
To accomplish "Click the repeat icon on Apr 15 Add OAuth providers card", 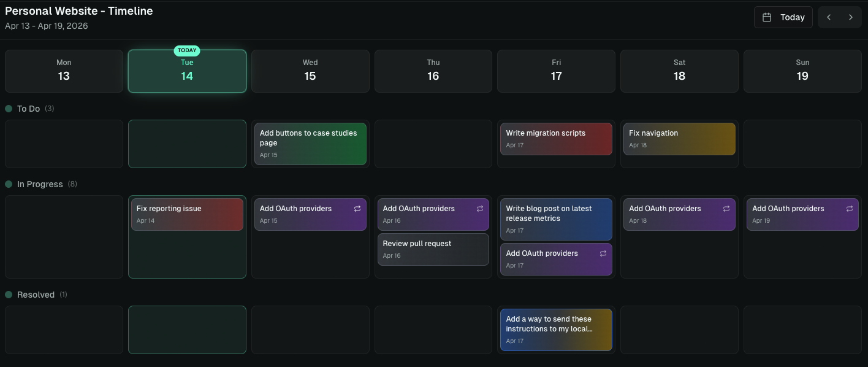I will click(x=357, y=208).
